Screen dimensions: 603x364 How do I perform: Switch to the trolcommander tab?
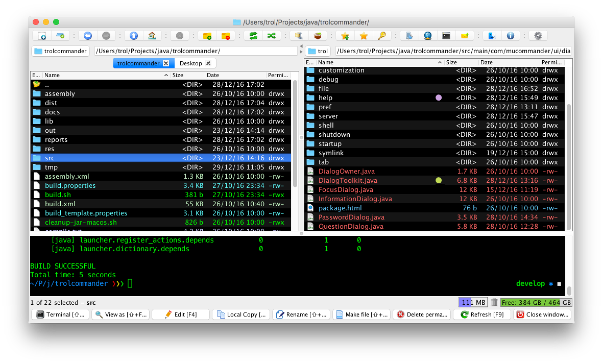(x=138, y=63)
